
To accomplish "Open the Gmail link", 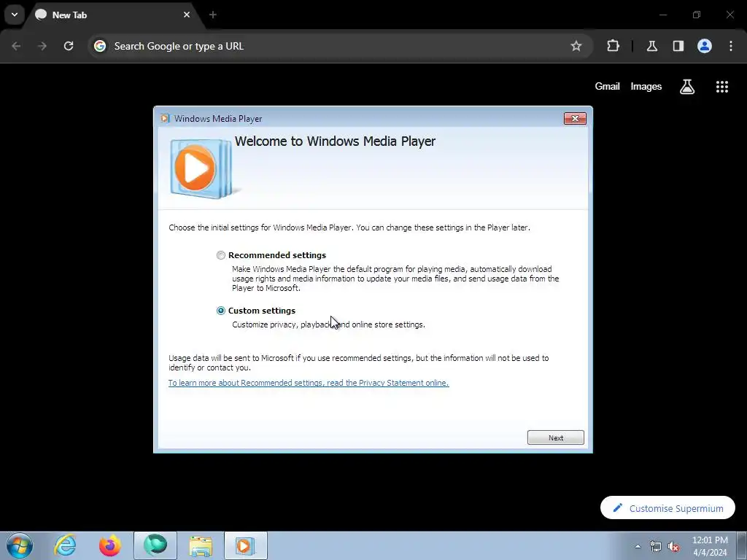I will tap(607, 87).
